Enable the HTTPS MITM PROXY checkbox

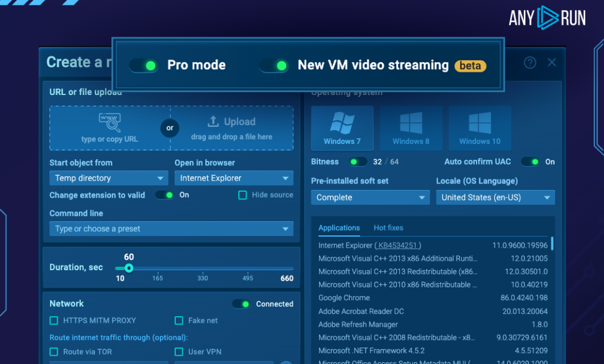(54, 320)
